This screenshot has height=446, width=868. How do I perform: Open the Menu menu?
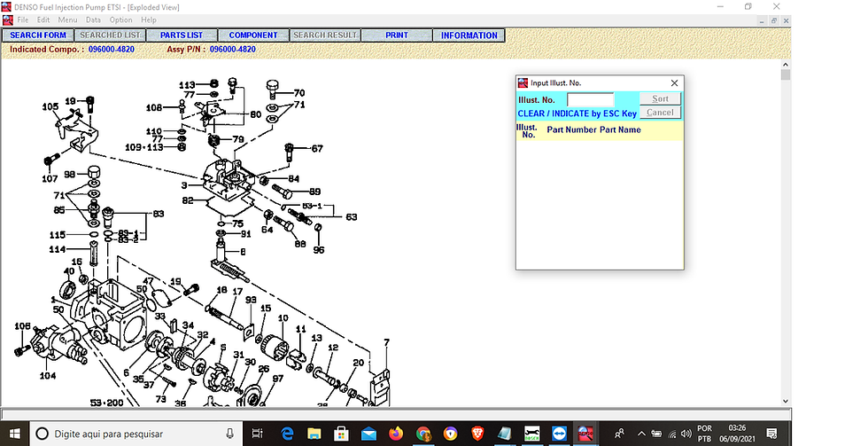[x=67, y=20]
